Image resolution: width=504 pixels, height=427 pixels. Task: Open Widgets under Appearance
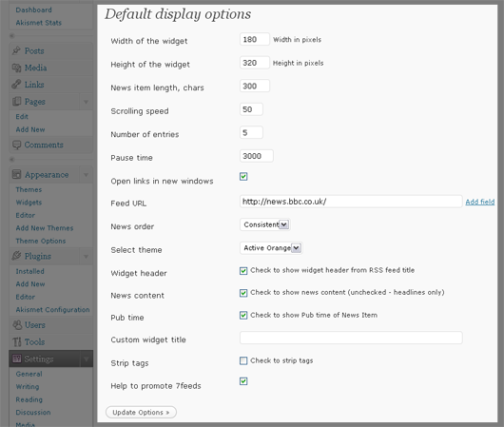29,203
